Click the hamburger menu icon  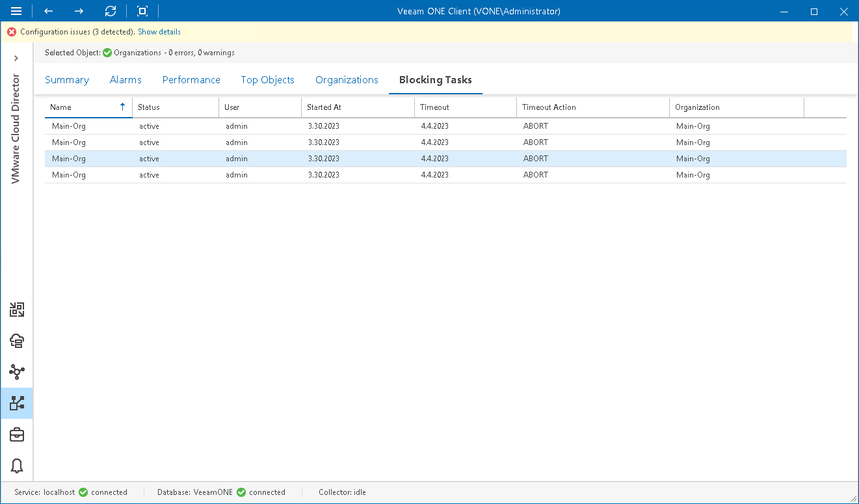click(x=16, y=11)
